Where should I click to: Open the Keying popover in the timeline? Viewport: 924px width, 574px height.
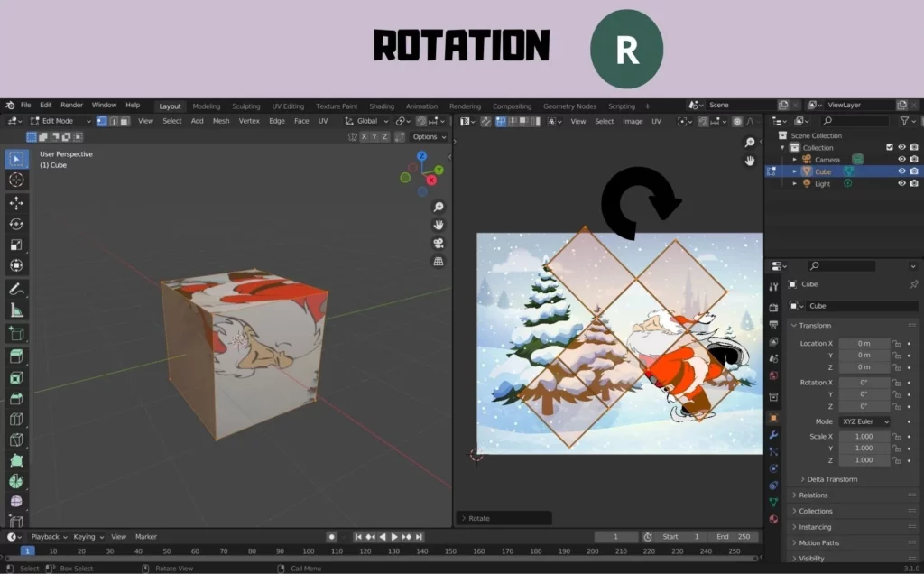(x=88, y=537)
